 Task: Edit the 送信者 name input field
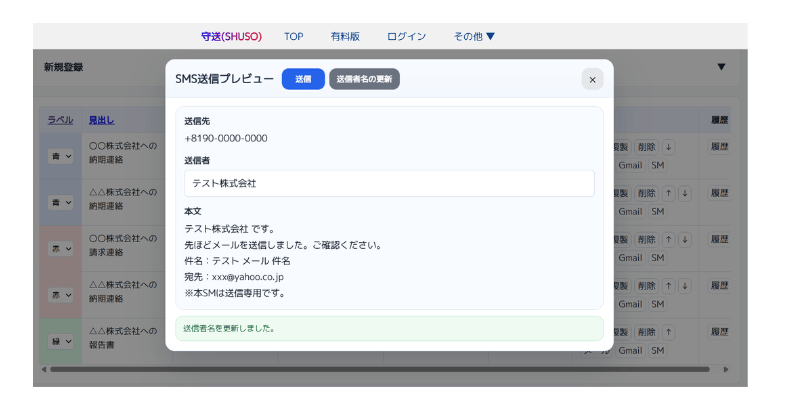pos(389,183)
